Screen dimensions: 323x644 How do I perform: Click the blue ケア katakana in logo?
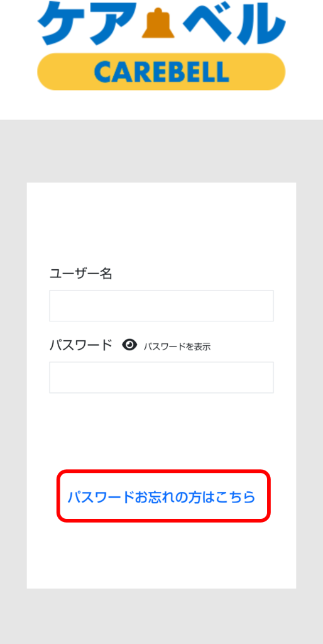click(x=88, y=21)
